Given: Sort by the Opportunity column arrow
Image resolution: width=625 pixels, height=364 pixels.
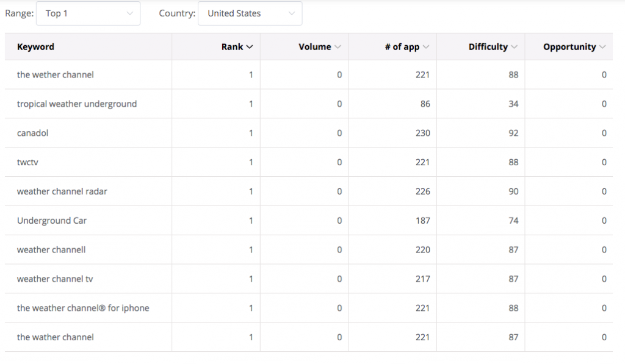Looking at the screenshot, I should click(x=602, y=47).
